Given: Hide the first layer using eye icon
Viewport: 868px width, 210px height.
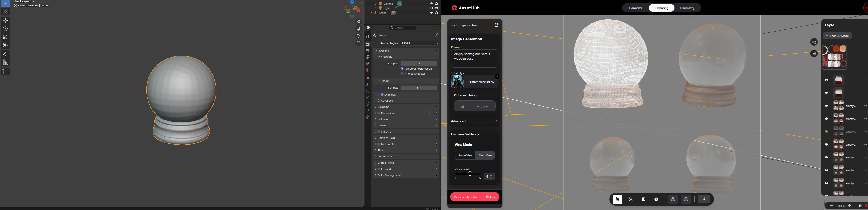Looking at the screenshot, I should (x=826, y=80).
